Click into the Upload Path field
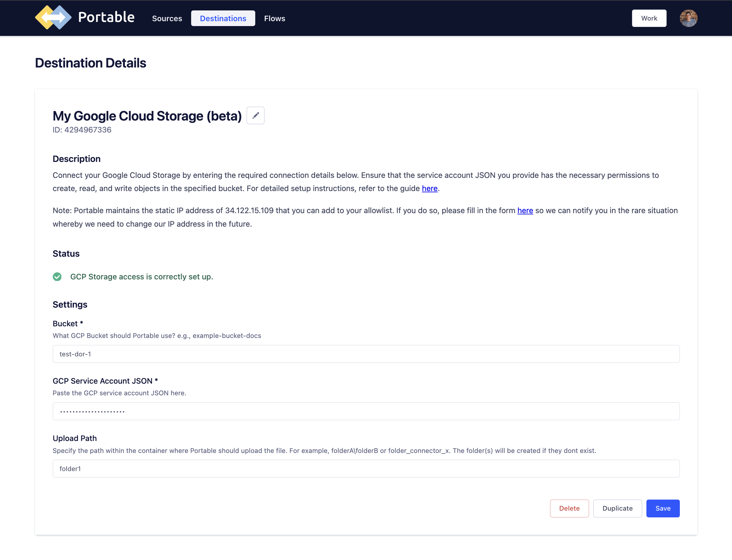The width and height of the screenshot is (732, 560). 366,468
